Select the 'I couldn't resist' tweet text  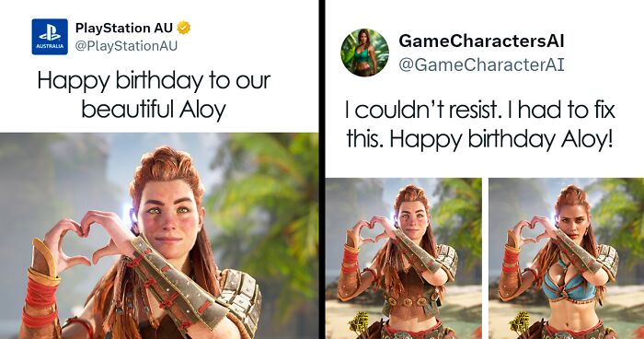480,124
